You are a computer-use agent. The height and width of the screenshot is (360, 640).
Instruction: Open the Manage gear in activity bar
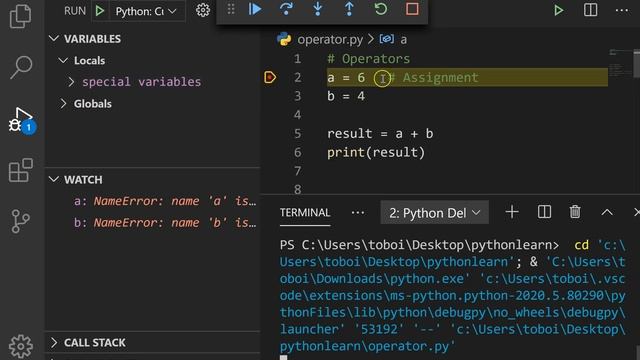tap(20, 346)
